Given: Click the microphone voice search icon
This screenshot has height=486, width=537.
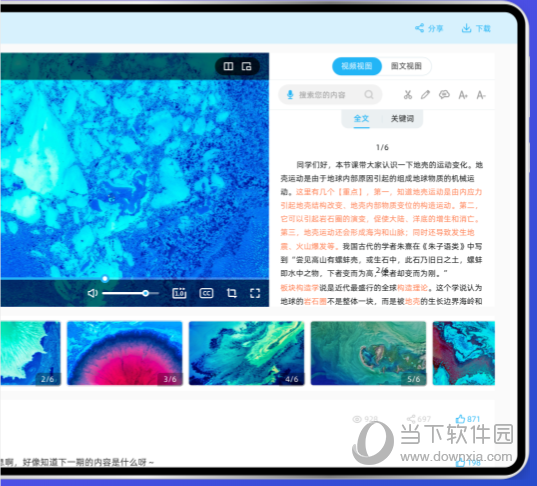Looking at the screenshot, I should click(x=290, y=95).
